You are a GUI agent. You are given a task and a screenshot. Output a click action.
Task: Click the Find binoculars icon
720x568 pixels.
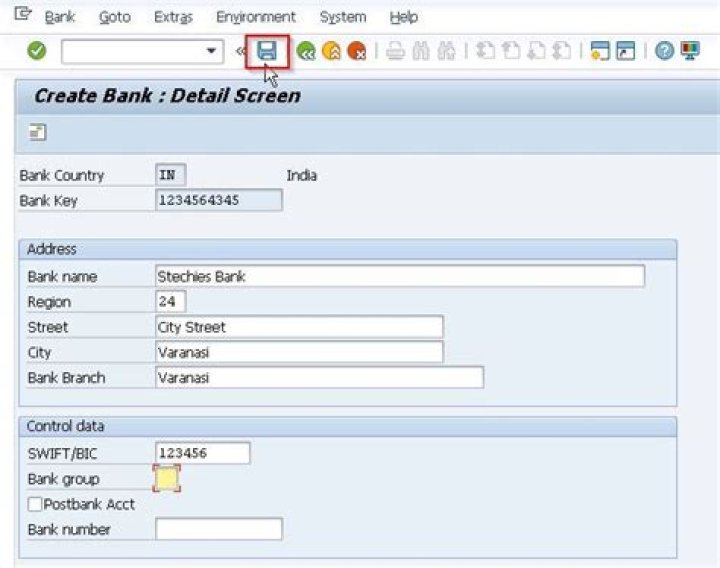point(421,51)
